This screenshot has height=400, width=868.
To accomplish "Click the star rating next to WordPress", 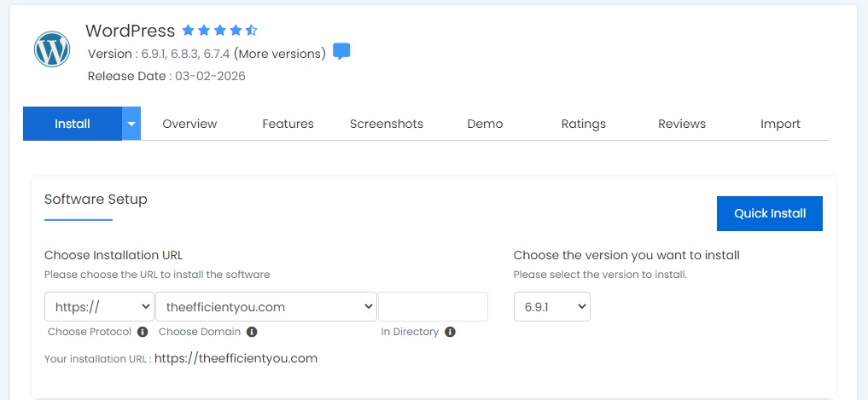I will (219, 30).
